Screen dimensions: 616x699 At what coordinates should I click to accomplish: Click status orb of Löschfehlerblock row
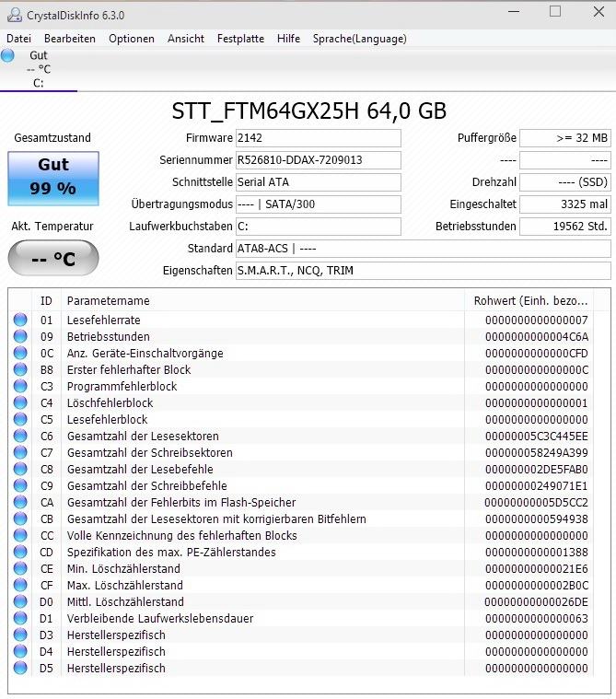click(20, 402)
